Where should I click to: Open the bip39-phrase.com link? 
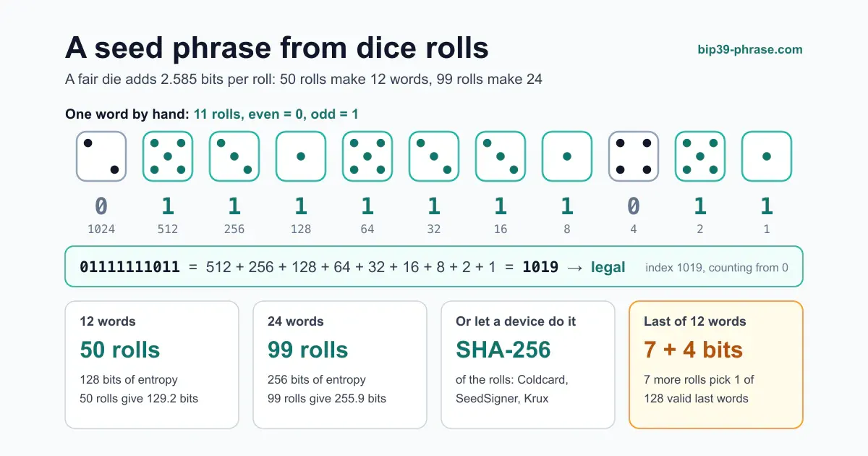[750, 50]
